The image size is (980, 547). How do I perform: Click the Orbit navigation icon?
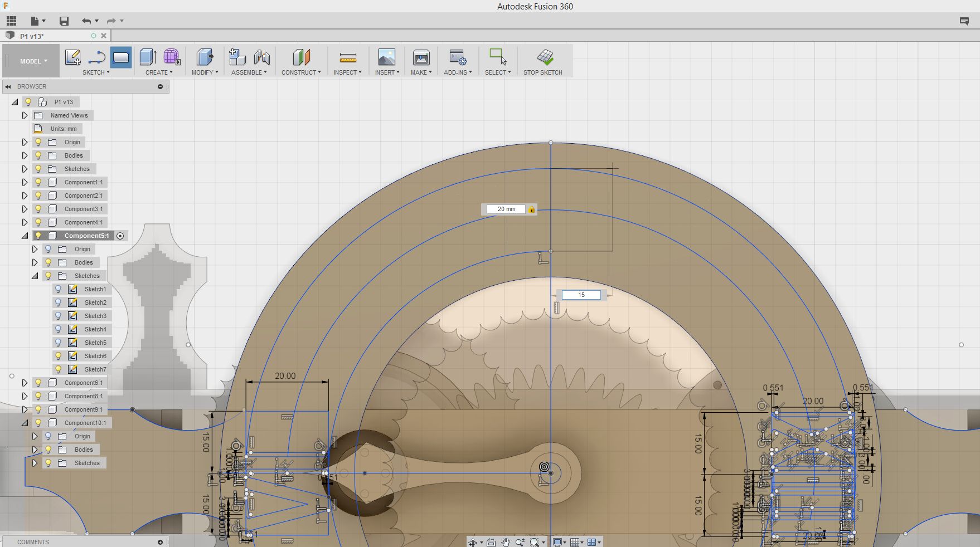tap(473, 542)
